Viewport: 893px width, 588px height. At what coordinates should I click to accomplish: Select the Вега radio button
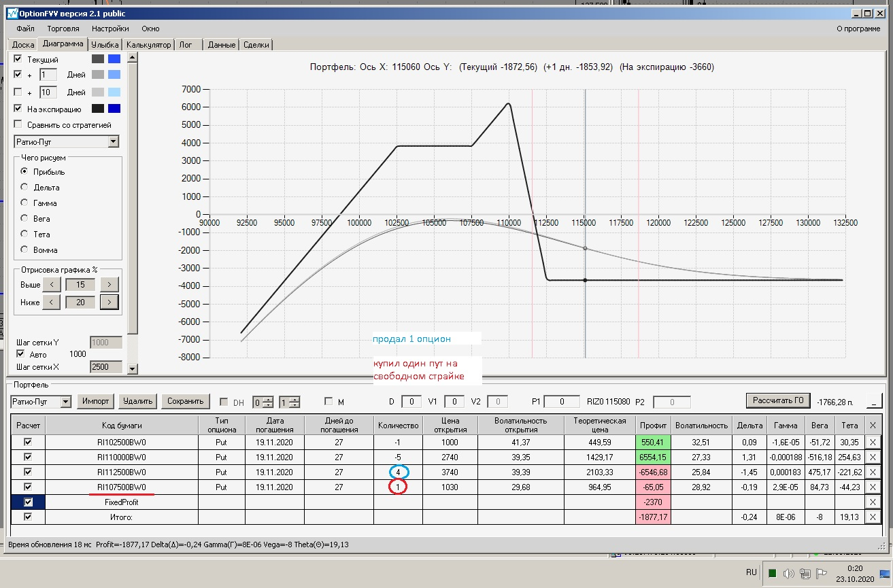coord(25,219)
